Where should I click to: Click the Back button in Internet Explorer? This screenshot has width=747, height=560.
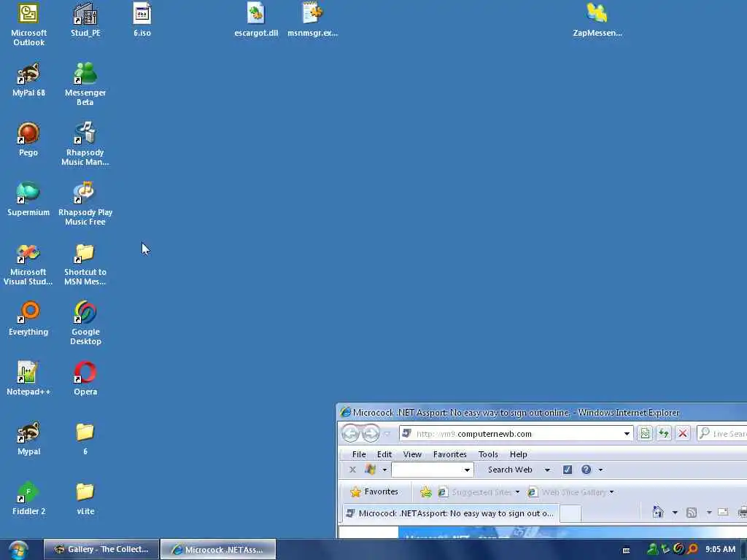pos(351,433)
